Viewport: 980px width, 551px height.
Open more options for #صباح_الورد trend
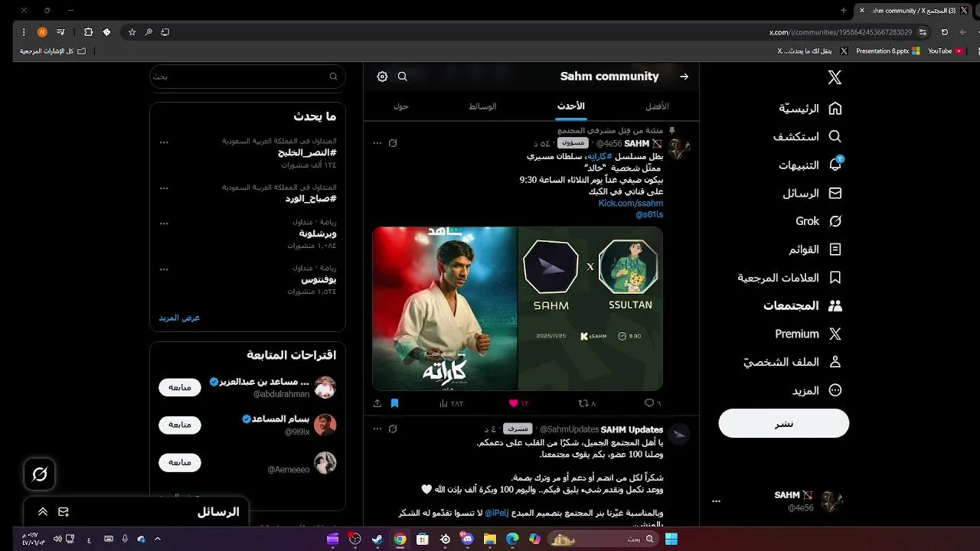[x=164, y=188]
